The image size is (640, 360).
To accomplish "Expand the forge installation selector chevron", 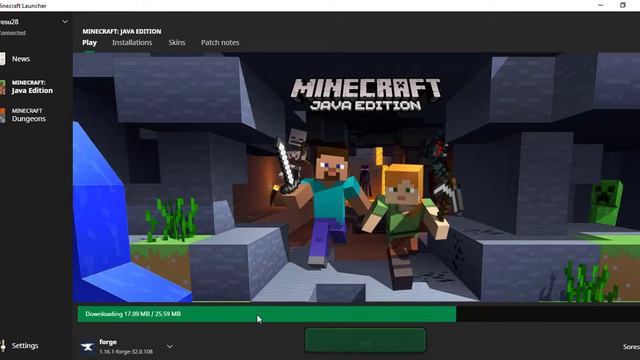I will point(169,347).
